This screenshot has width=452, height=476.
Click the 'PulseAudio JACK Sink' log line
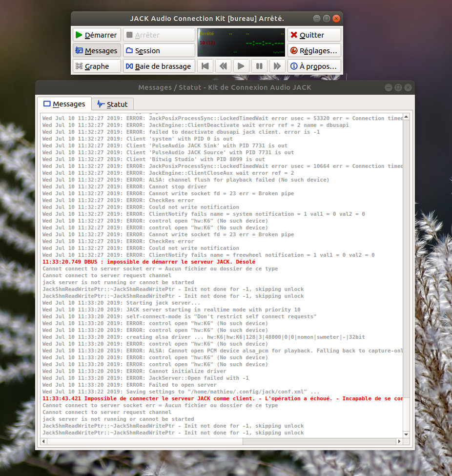pos(165,145)
